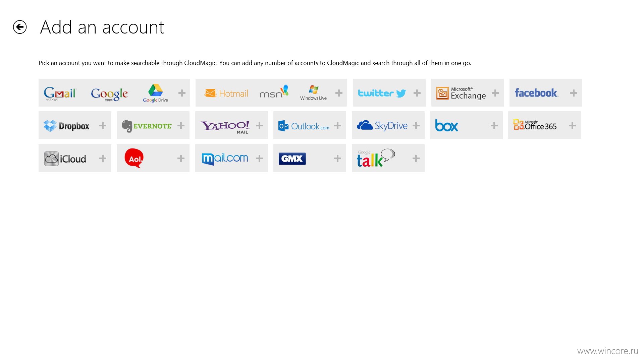Add a Google Talk account via plus
644x362 pixels.
pos(416,158)
